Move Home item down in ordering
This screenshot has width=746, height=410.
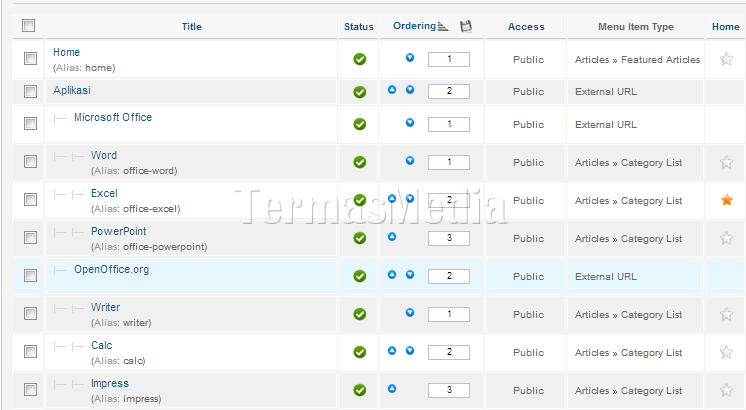pos(410,58)
